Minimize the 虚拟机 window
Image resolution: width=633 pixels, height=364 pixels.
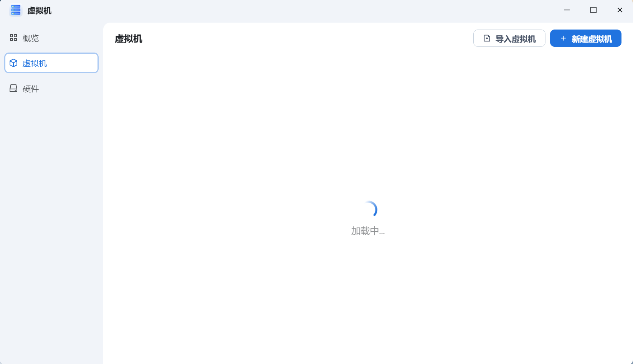567,10
